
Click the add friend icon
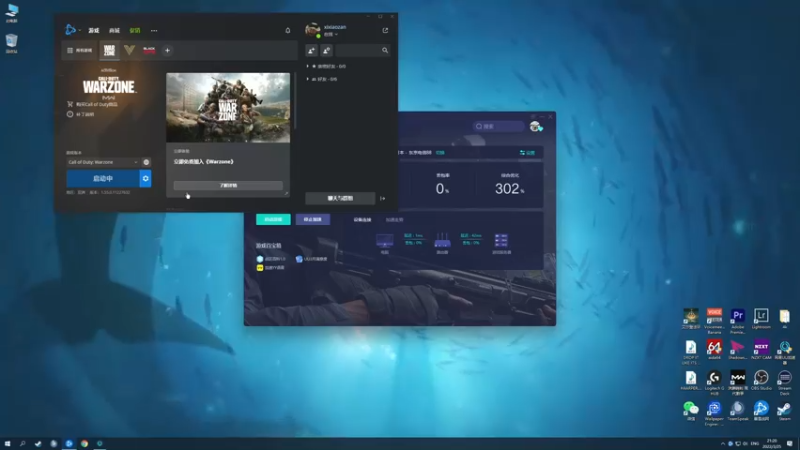coord(311,50)
